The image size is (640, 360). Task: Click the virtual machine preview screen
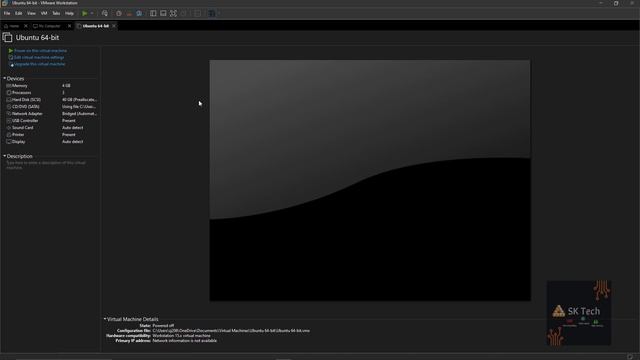(370, 180)
